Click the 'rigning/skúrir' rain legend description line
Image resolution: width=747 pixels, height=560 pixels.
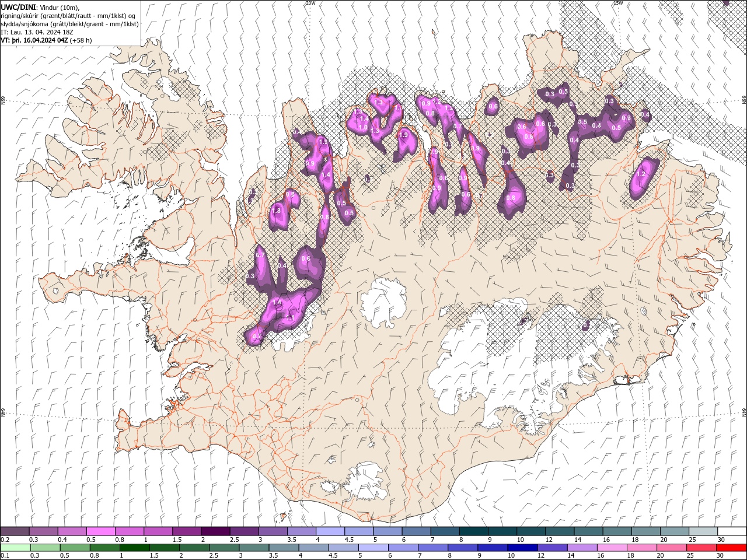tap(69, 15)
